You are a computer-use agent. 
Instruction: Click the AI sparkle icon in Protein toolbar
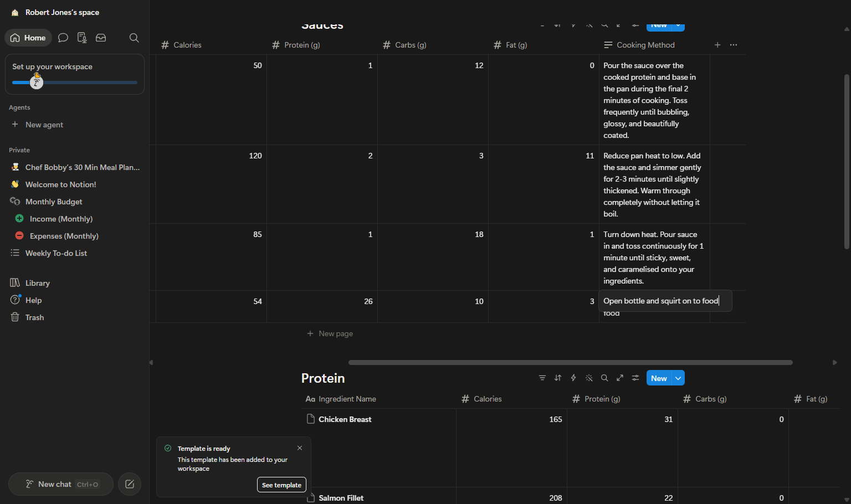point(589,378)
